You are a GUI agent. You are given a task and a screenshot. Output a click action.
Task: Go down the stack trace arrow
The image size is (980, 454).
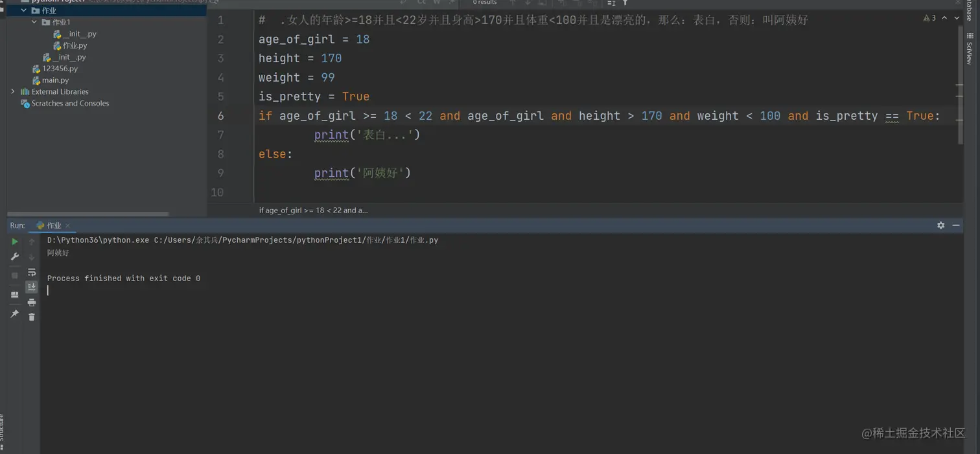32,256
